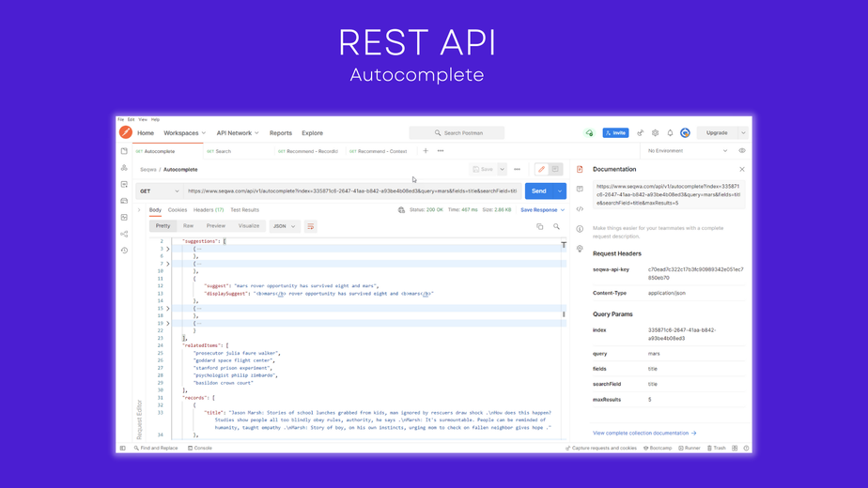Open the JSON format dropdown
Image resolution: width=868 pixels, height=488 pixels.
284,226
